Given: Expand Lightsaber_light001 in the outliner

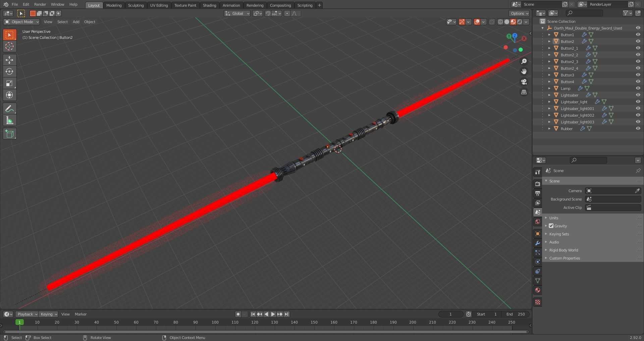Looking at the screenshot, I should (x=549, y=108).
